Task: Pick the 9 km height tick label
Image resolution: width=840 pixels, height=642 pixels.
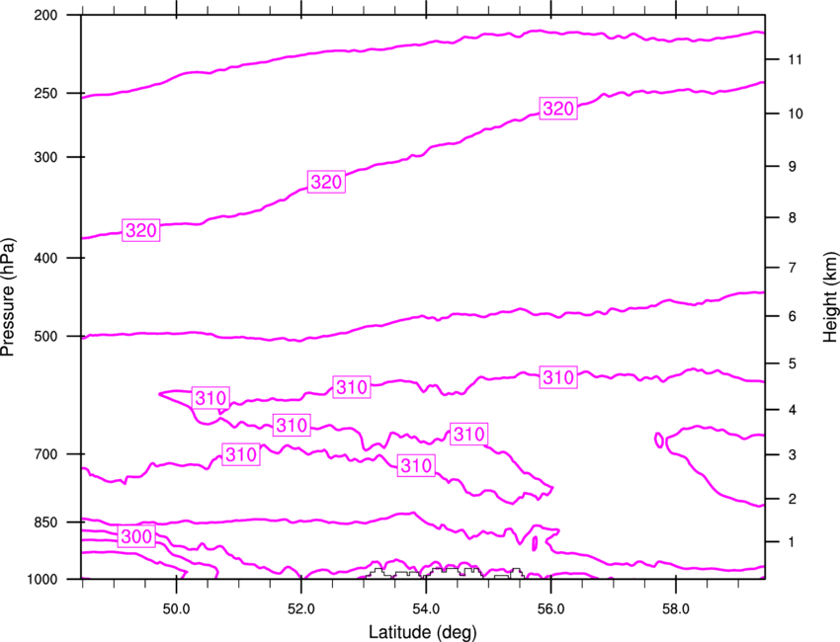Action: click(x=793, y=167)
